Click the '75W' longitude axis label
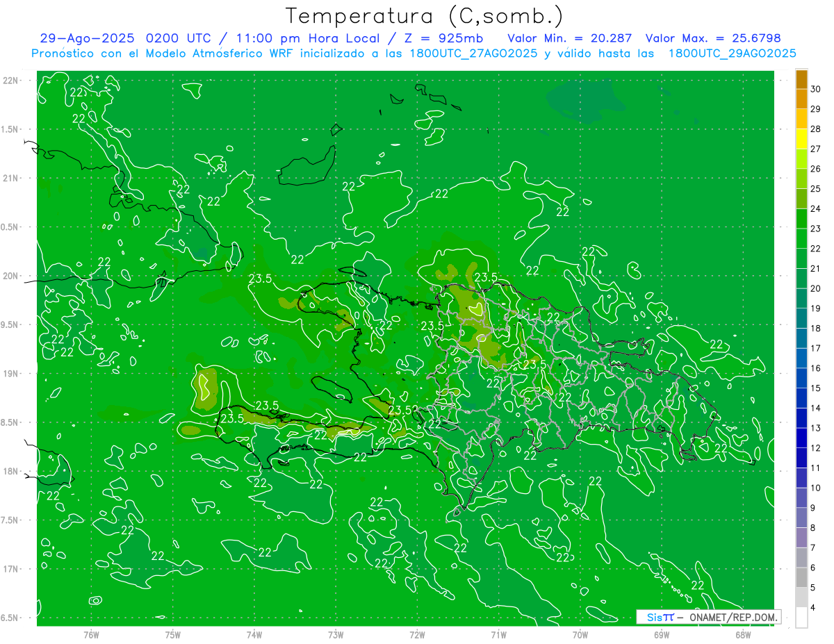Image resolution: width=834 pixels, height=644 pixels. (172, 635)
